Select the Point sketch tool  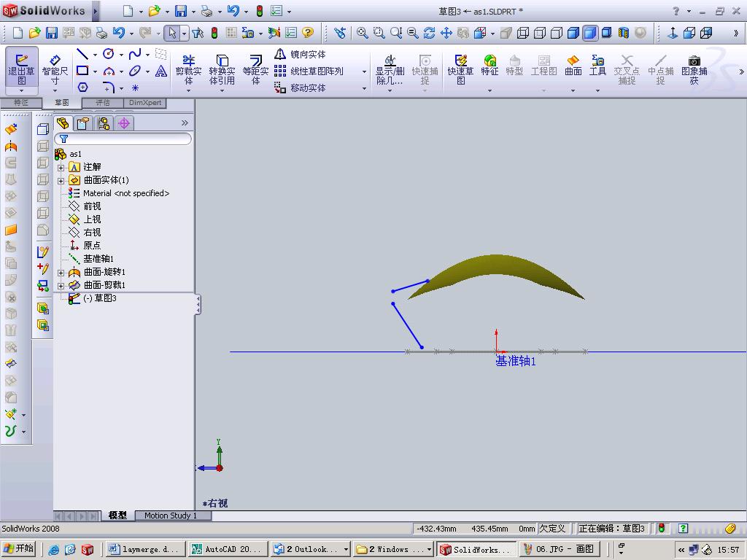pyautogui.click(x=135, y=88)
